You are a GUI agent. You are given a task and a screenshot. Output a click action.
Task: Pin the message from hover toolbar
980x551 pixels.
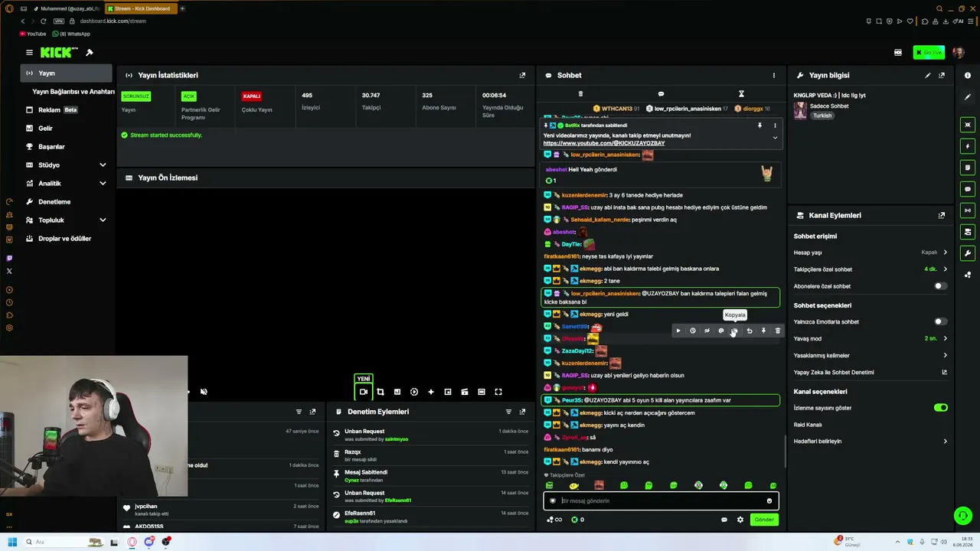tap(763, 331)
